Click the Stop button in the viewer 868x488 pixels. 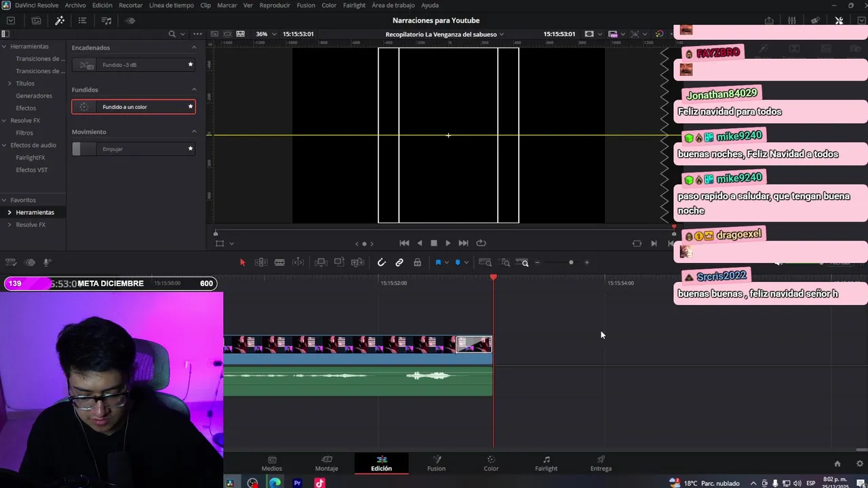tap(434, 243)
